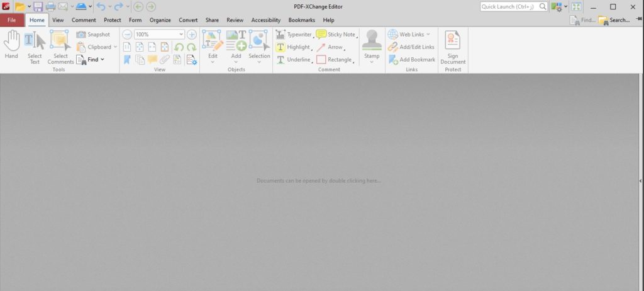Switch to the Organize ribbon tab

click(x=160, y=20)
